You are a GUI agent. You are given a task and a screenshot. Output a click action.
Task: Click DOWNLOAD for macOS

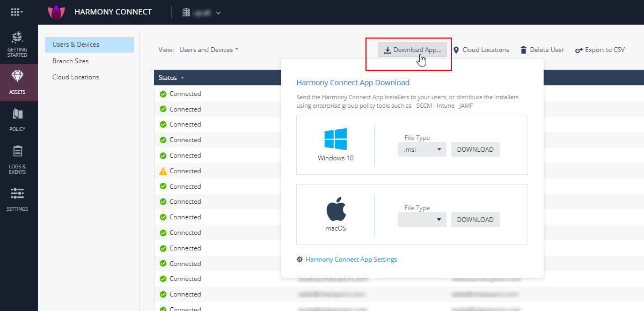[x=475, y=219]
